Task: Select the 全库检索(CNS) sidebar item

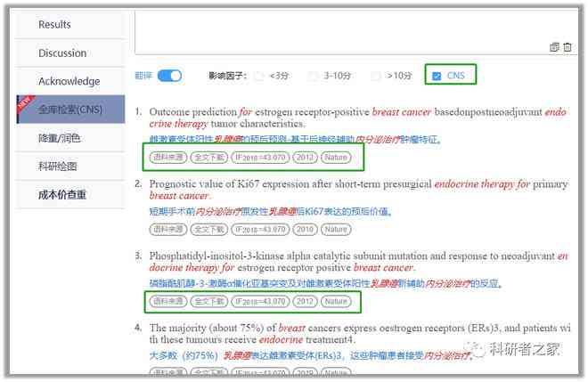Action: coord(71,110)
